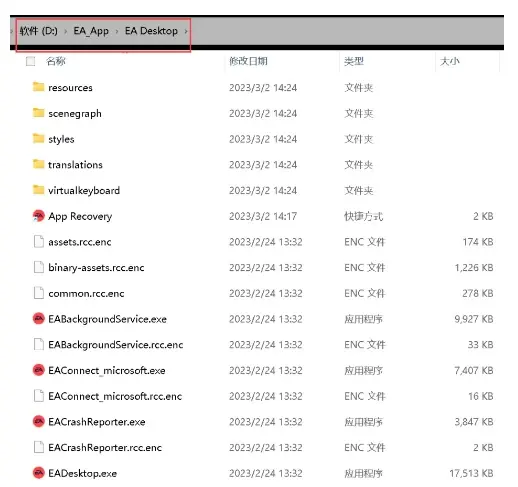Select the EAConnect_microsoft.rcc.enc file icon
The width and height of the screenshot is (518, 487).
click(x=39, y=396)
